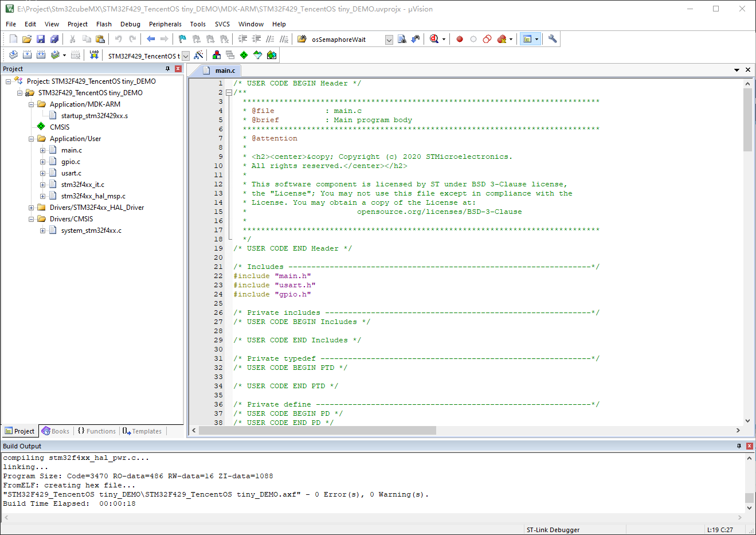The image size is (756, 535).
Task: Click the editor vertical scrollbar thumb
Action: pyautogui.click(x=747, y=120)
